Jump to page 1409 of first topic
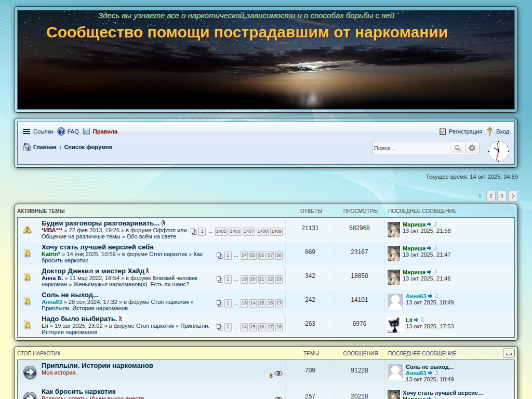 click(x=276, y=231)
